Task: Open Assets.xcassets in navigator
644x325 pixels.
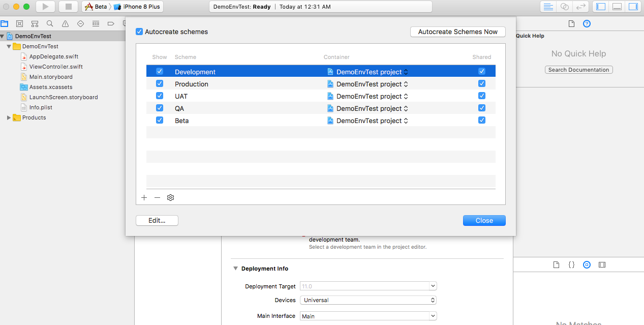Action: tap(51, 87)
